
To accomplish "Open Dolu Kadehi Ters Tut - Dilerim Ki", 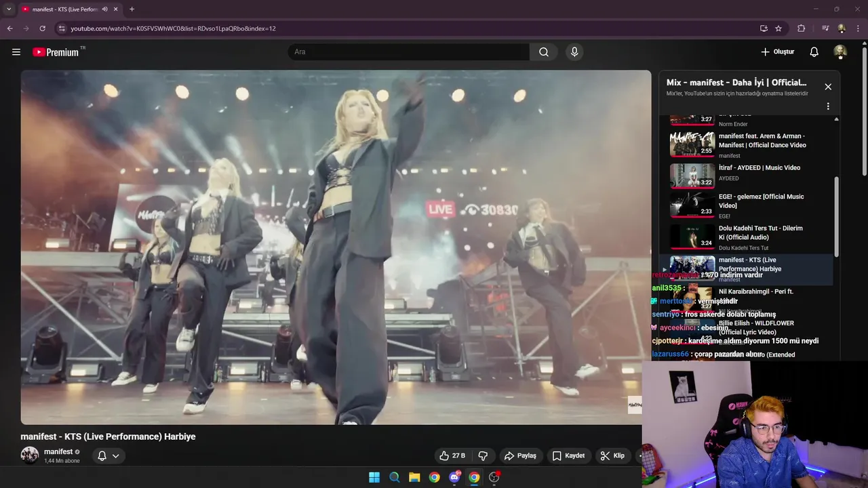I will (x=746, y=237).
